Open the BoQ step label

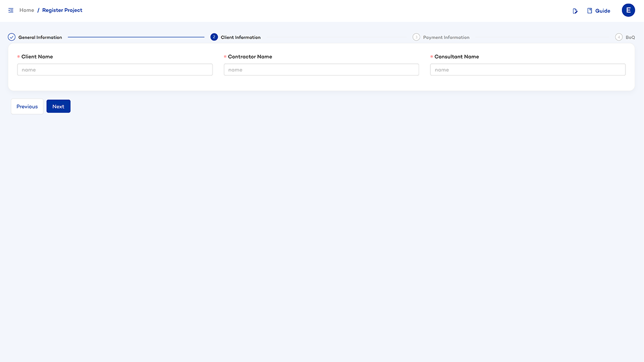coord(630,38)
